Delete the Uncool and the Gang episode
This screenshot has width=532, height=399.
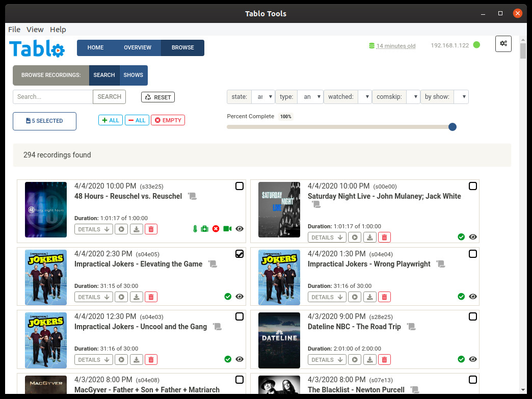pos(151,360)
